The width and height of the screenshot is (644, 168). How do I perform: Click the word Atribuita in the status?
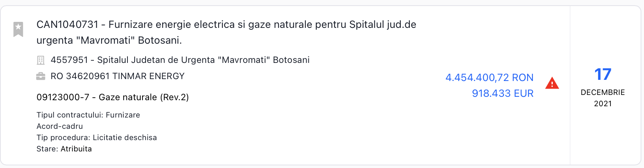coord(76,149)
